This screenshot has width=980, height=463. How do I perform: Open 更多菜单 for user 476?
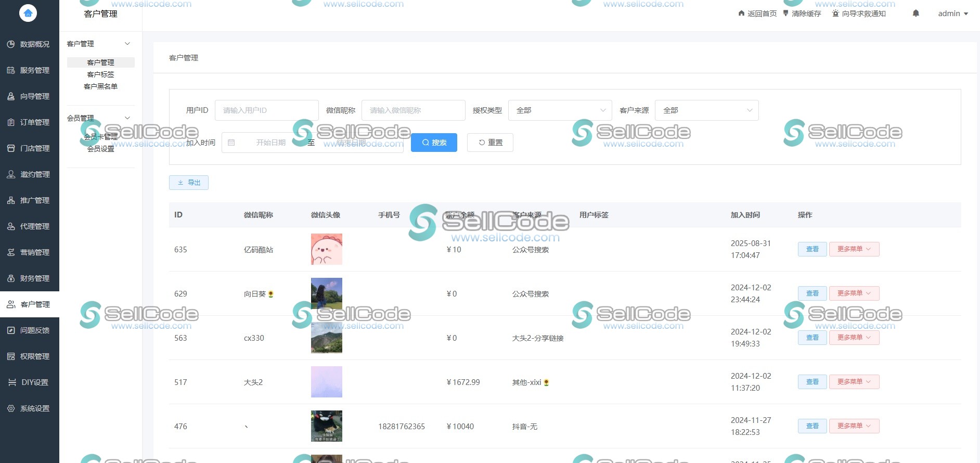[x=854, y=426]
